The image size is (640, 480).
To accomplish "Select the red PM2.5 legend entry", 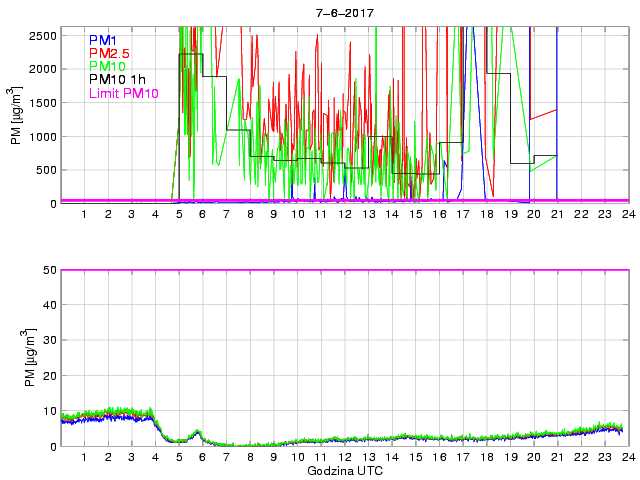I will tap(108, 53).
